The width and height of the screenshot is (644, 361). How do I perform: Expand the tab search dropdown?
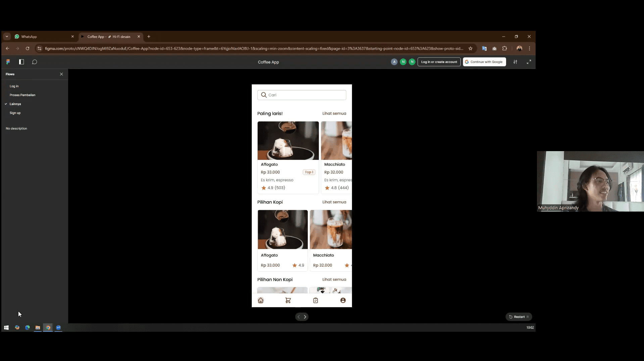(x=7, y=37)
